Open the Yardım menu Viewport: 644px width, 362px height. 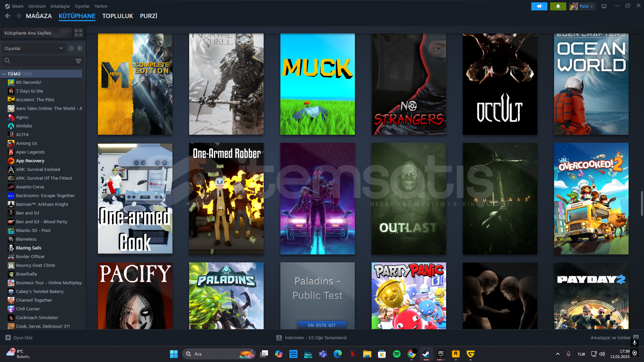pyautogui.click(x=101, y=6)
